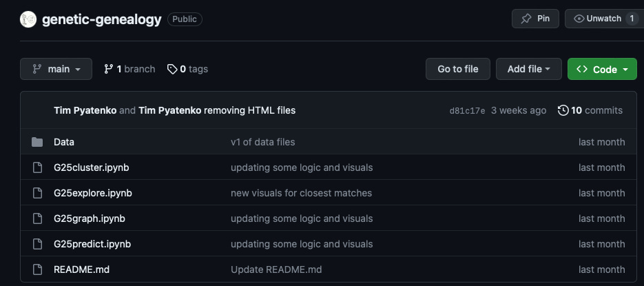Click 'last month' in the G25predict.ipynb row
This screenshot has height=286, width=644.
coord(602,244)
